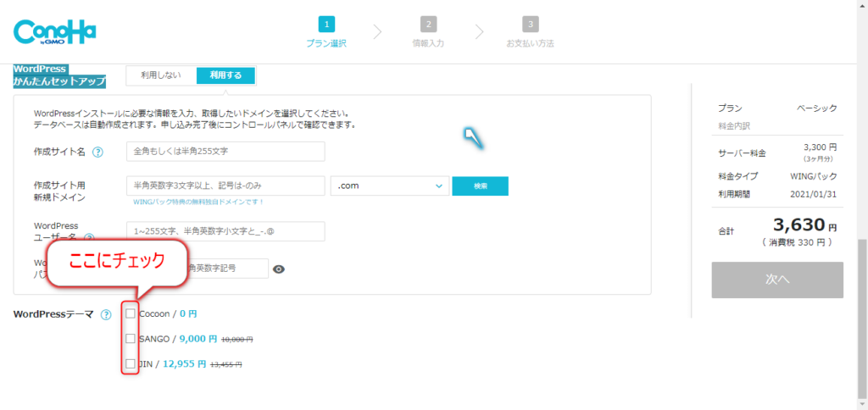868x410 pixels.
Task: Click the 3,630 円 total amount
Action: pyautogui.click(x=805, y=225)
